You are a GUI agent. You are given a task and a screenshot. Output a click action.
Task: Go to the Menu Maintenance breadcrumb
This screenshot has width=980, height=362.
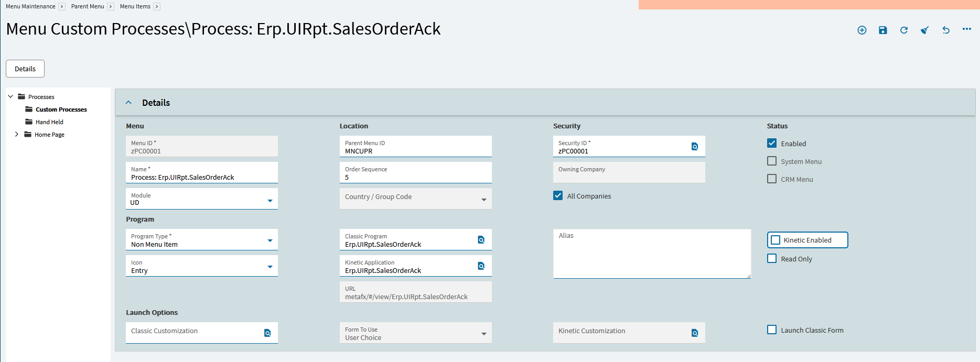[30, 6]
